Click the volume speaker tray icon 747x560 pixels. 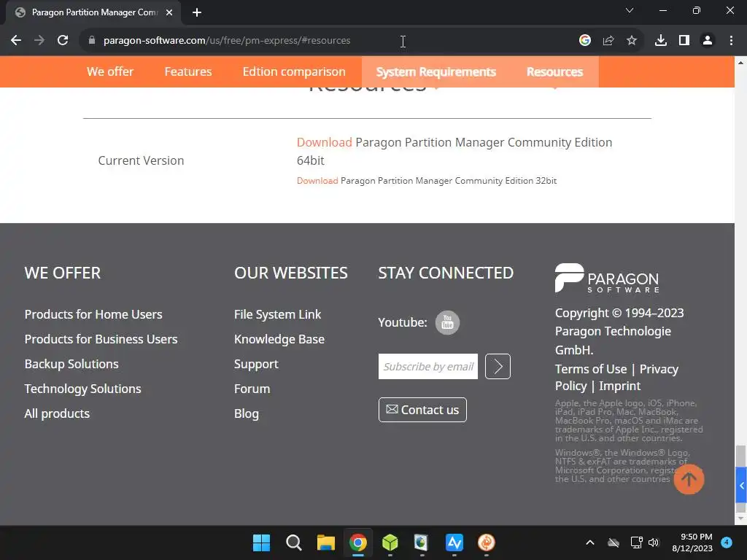point(654,542)
